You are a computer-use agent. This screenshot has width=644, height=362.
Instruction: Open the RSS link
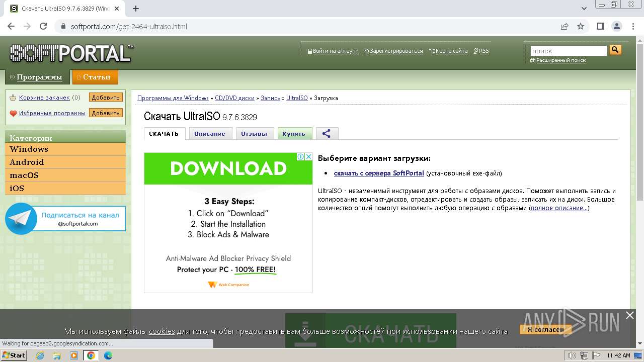pos(484,51)
